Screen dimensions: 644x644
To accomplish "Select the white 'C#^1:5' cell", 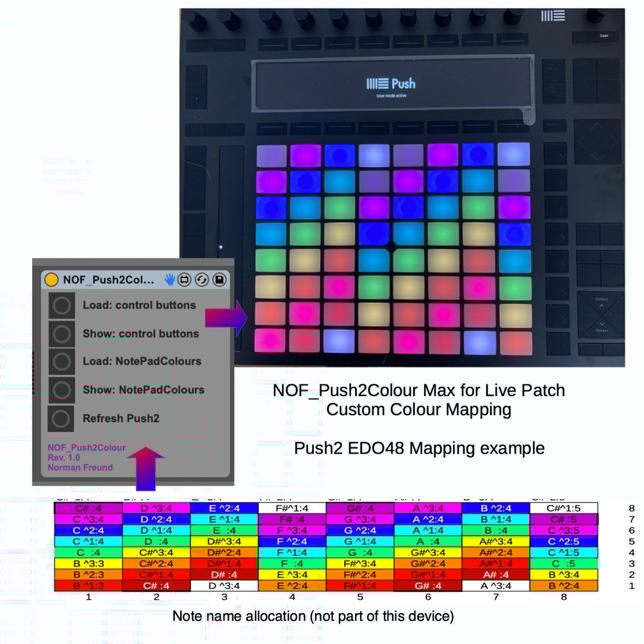I will [x=564, y=508].
